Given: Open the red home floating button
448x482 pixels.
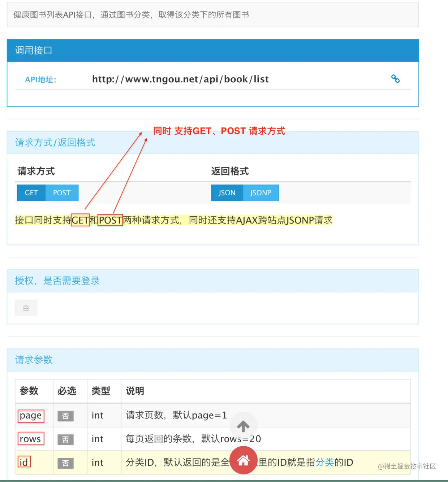Looking at the screenshot, I should 244,460.
